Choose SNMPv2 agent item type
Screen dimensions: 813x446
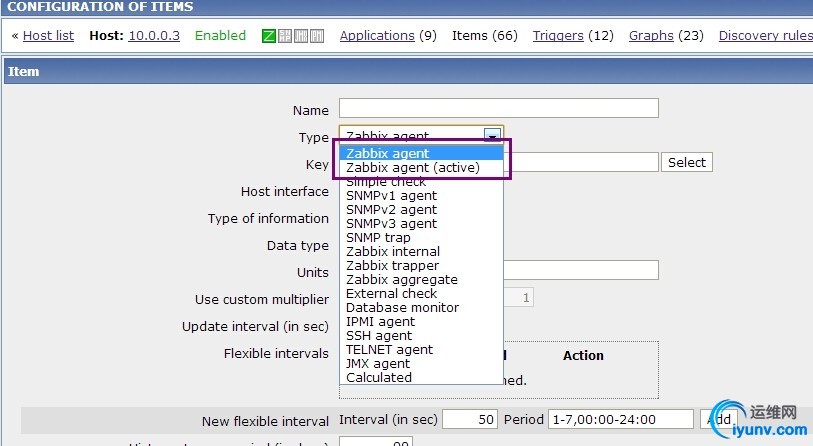[421, 210]
